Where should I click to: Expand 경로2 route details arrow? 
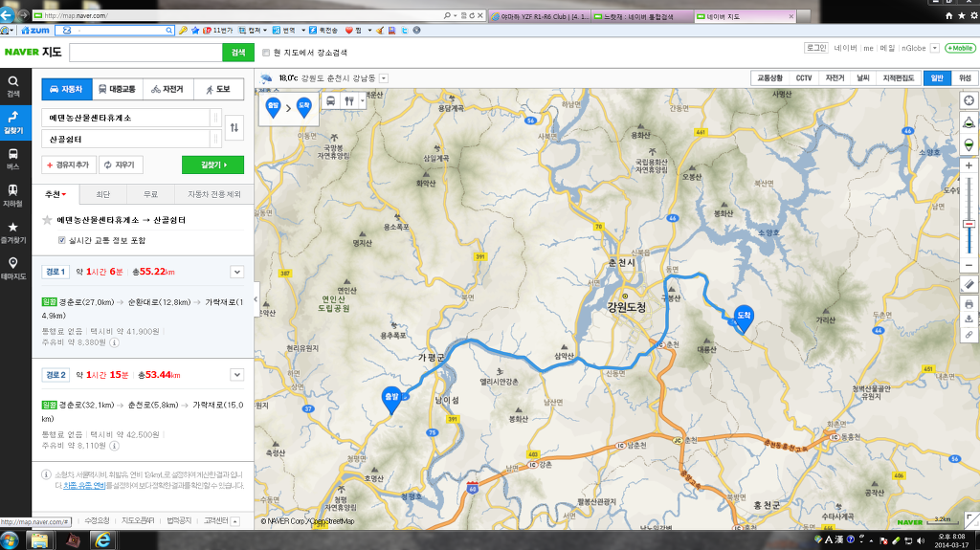[237, 375]
